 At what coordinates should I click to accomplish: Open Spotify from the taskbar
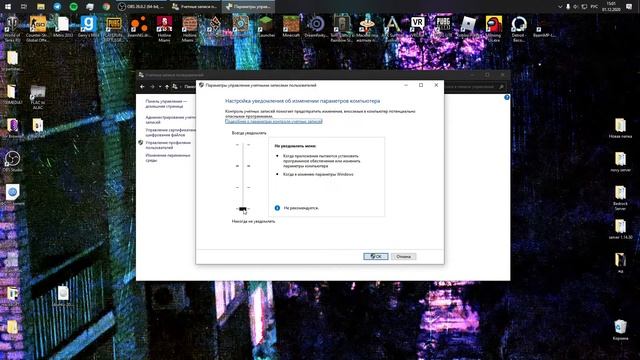(x=73, y=7)
